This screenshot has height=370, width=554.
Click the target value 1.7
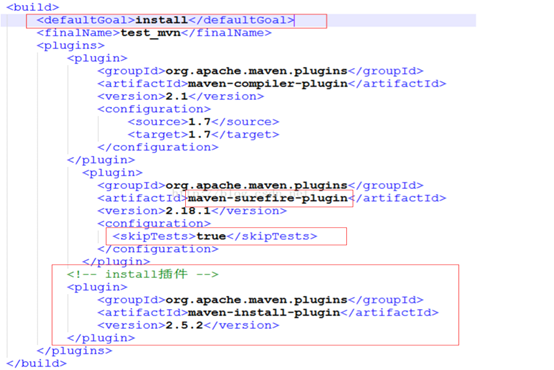click(199, 135)
